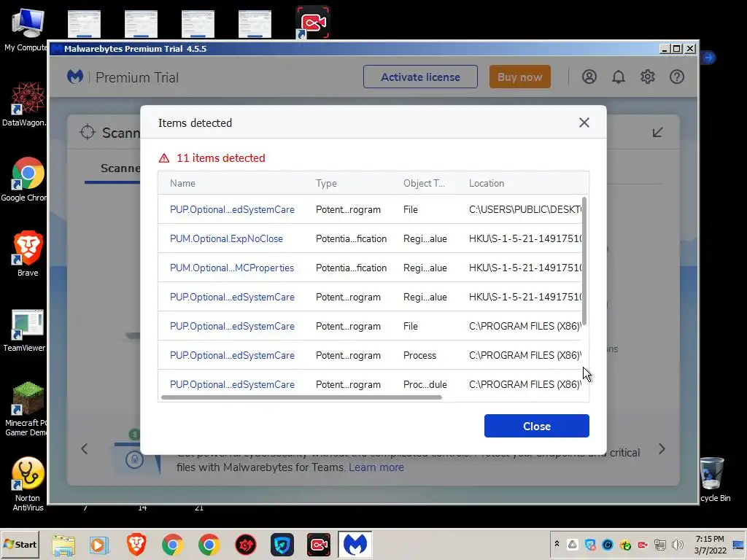
Task: Open the red gear app taskbar icon
Action: point(246,545)
